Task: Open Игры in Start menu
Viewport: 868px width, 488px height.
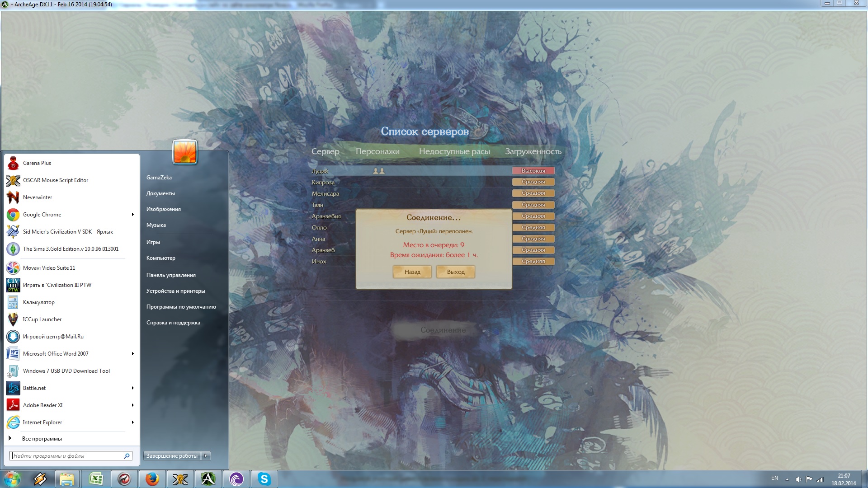Action: 153,242
